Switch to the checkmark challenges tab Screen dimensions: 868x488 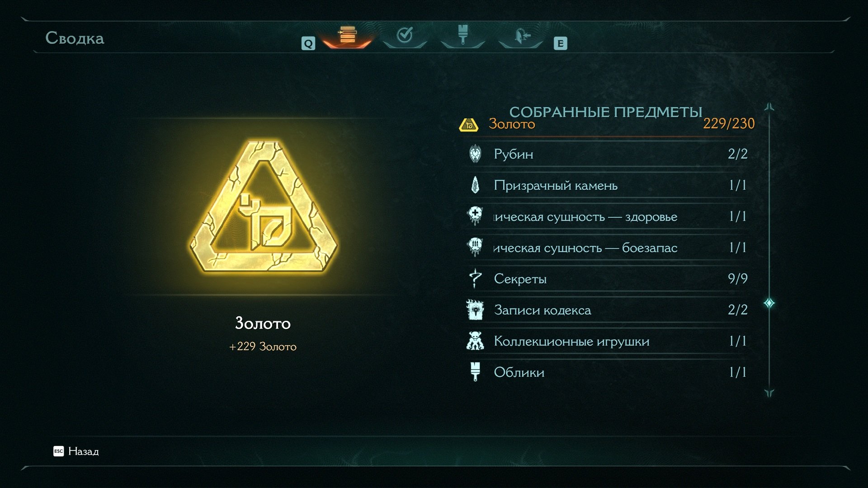[405, 35]
